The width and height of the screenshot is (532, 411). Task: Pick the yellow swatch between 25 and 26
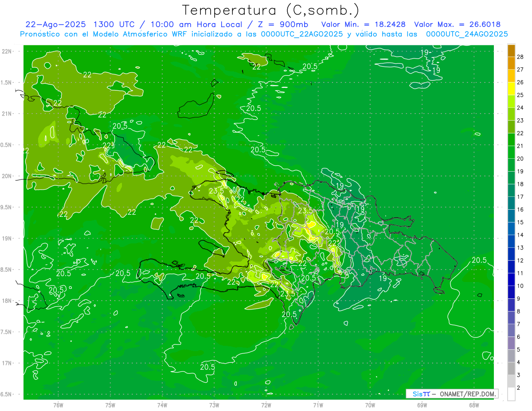(511, 89)
